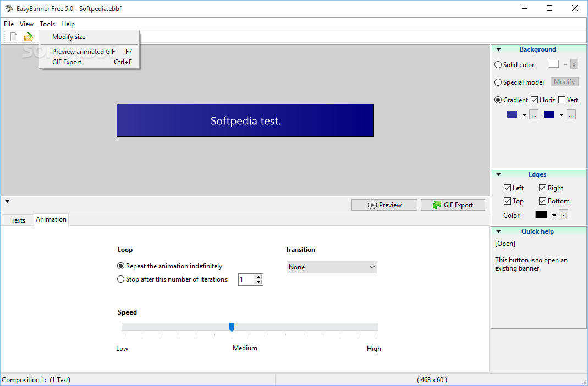Select Gradient background option
This screenshot has height=386, width=588.
(498, 100)
